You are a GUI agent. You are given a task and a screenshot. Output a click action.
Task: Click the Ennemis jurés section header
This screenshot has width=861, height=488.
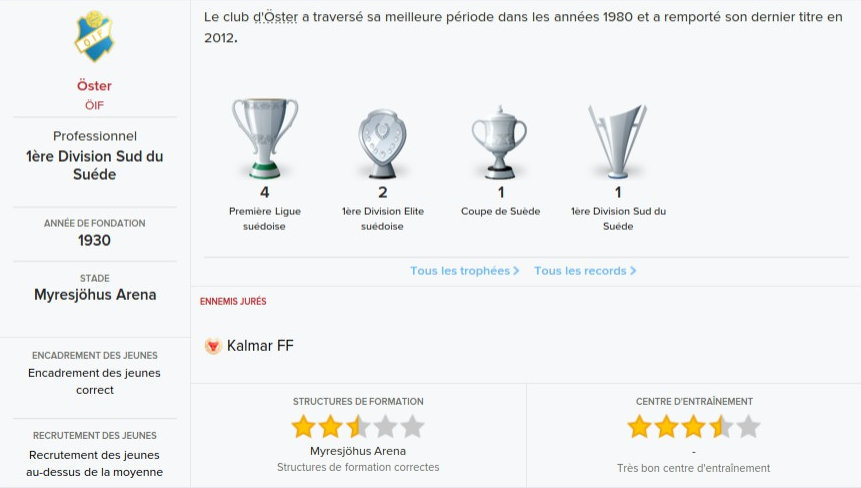(233, 301)
